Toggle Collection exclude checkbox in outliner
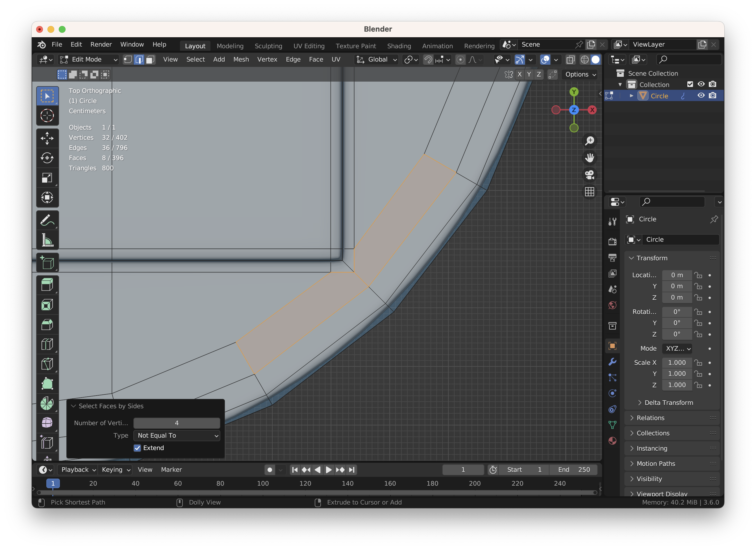The height and width of the screenshot is (550, 756). (x=690, y=84)
